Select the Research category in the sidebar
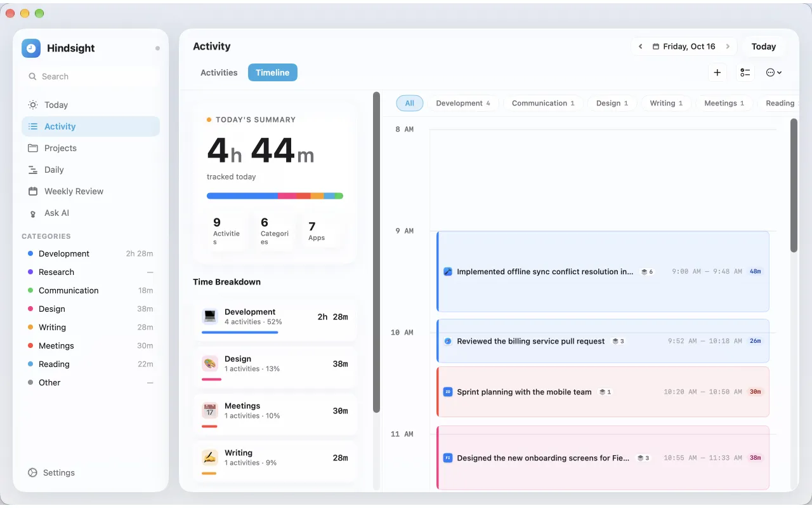The image size is (812, 508). tap(91, 272)
